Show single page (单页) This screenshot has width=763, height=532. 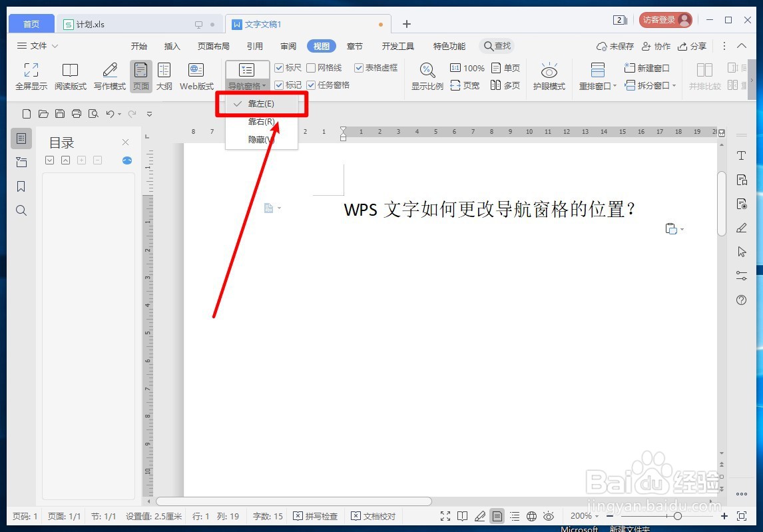(505, 68)
